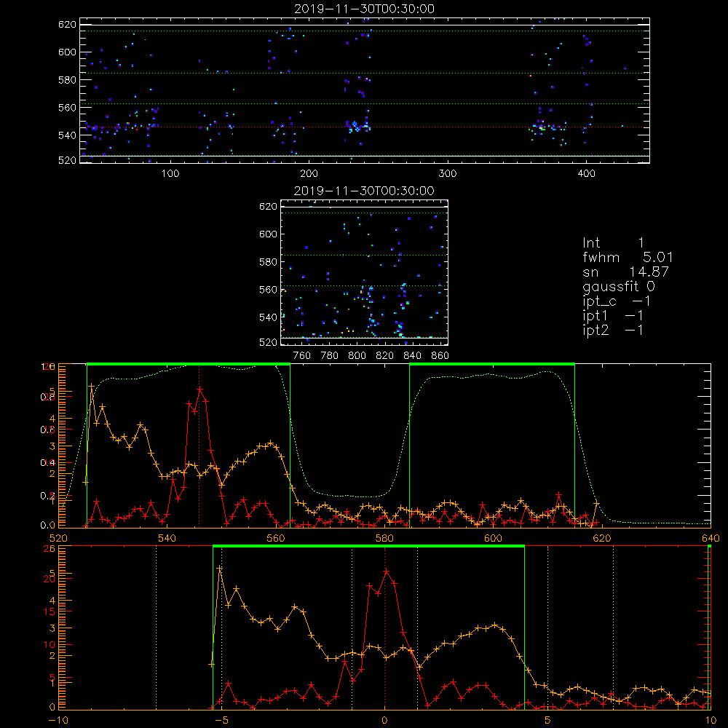Click x-axis label 5 of bottom plot
The width and height of the screenshot is (728, 728).
548,720
